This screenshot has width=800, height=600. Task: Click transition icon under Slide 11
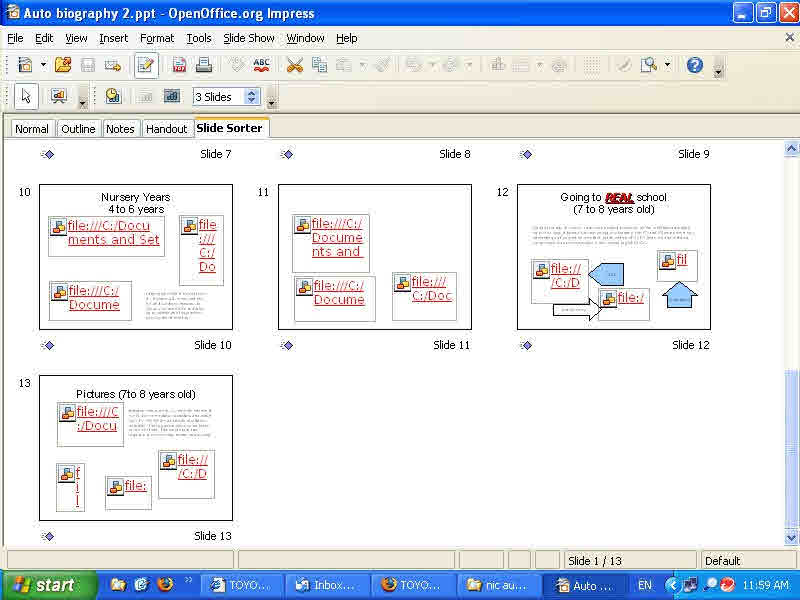tap(287, 345)
